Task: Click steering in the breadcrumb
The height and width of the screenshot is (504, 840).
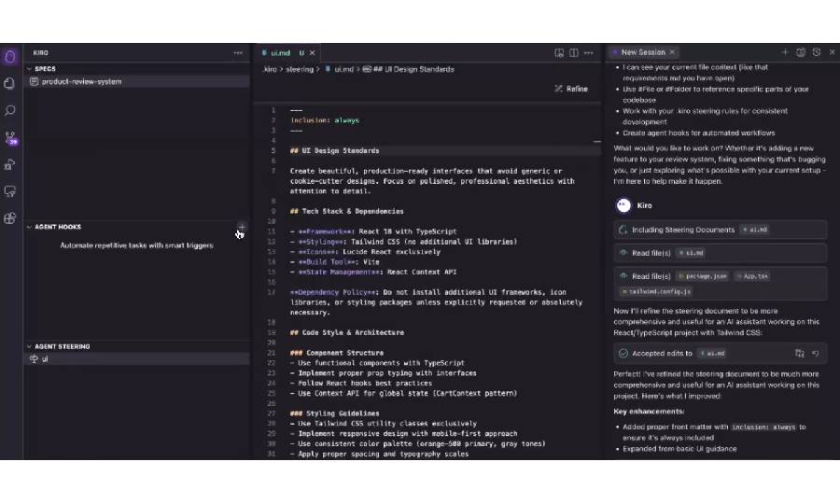Action: pos(300,70)
